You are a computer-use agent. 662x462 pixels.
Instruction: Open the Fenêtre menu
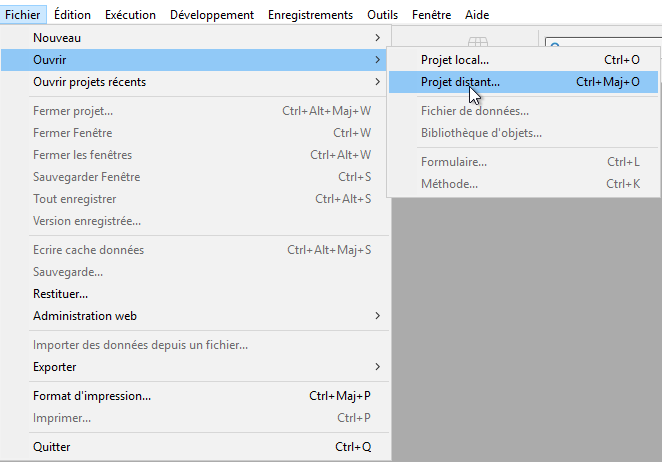click(431, 15)
